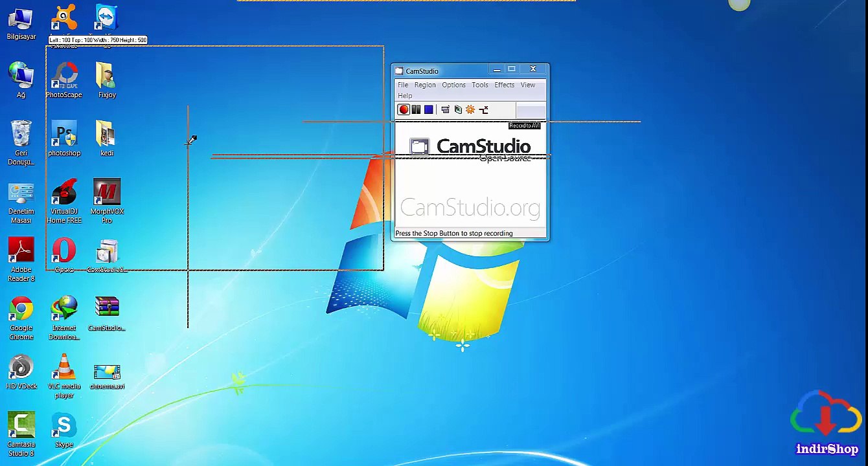Select the Internet Download Manager icon
This screenshot has width=868, height=466.
pos(64,318)
